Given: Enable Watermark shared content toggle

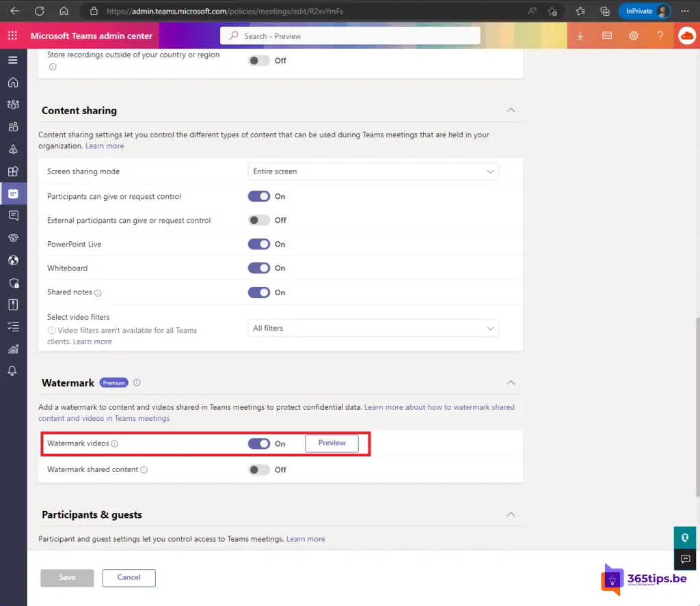Looking at the screenshot, I should tap(259, 470).
